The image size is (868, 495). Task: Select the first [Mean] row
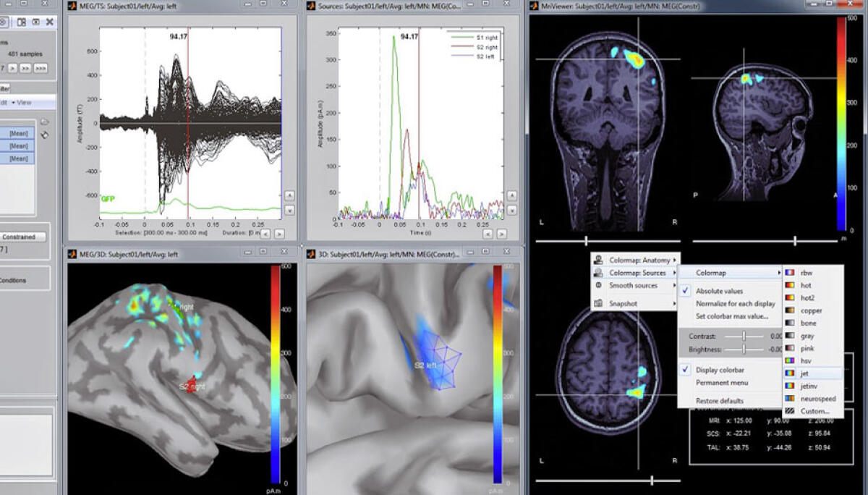17,133
